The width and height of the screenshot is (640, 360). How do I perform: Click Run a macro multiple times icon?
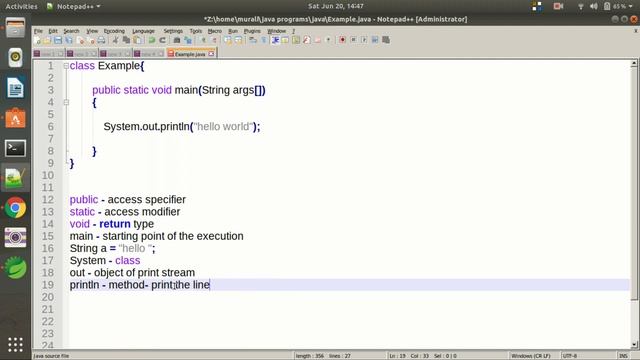click(x=375, y=40)
